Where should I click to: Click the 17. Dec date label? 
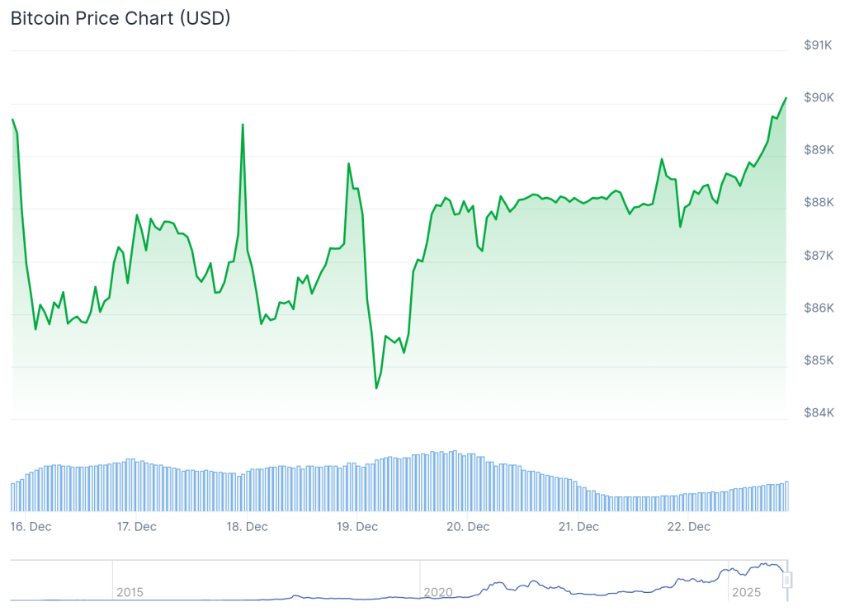(136, 527)
